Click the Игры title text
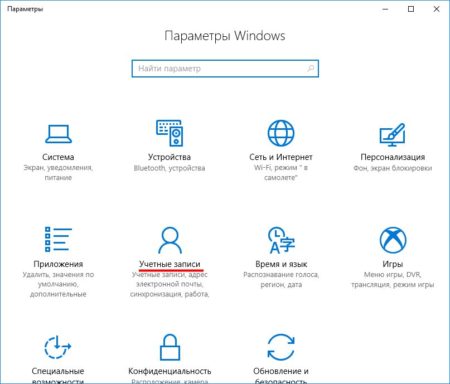Screen dimensions: 450x384 click(393, 264)
